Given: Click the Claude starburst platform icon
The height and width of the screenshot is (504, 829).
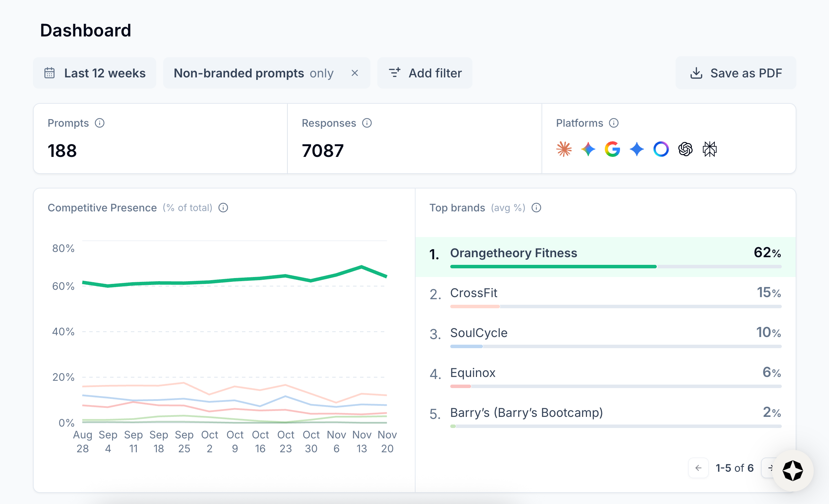Looking at the screenshot, I should [x=564, y=149].
